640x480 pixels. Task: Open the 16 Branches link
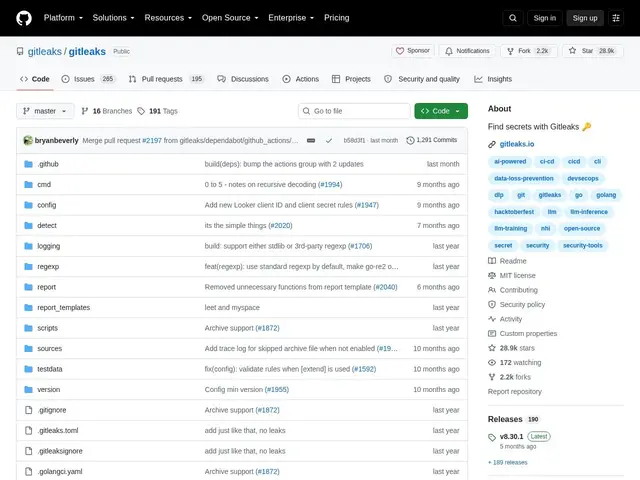[107, 111]
